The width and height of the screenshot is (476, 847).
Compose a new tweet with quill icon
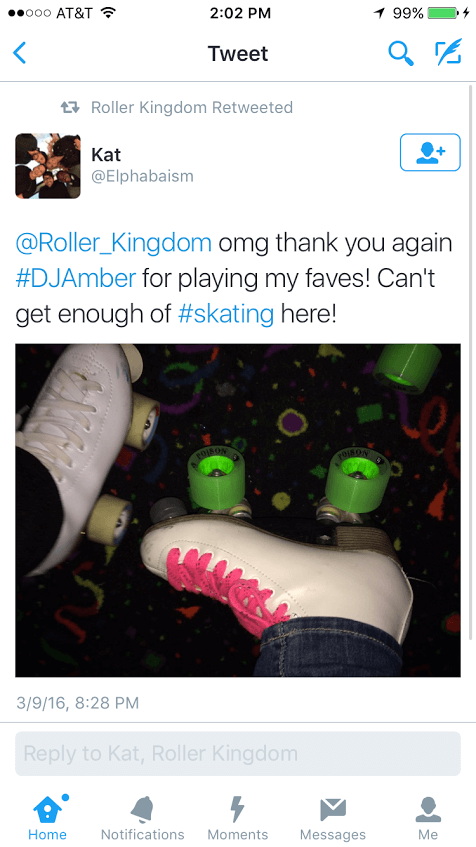pyautogui.click(x=448, y=52)
